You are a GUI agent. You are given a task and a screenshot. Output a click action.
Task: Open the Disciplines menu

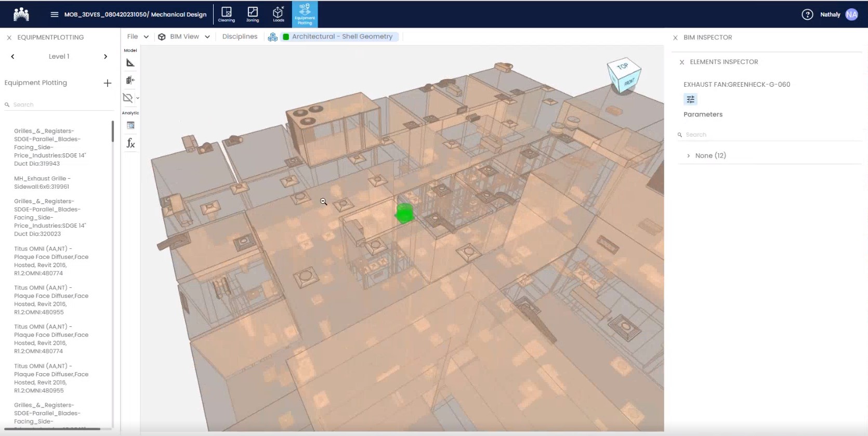[240, 37]
